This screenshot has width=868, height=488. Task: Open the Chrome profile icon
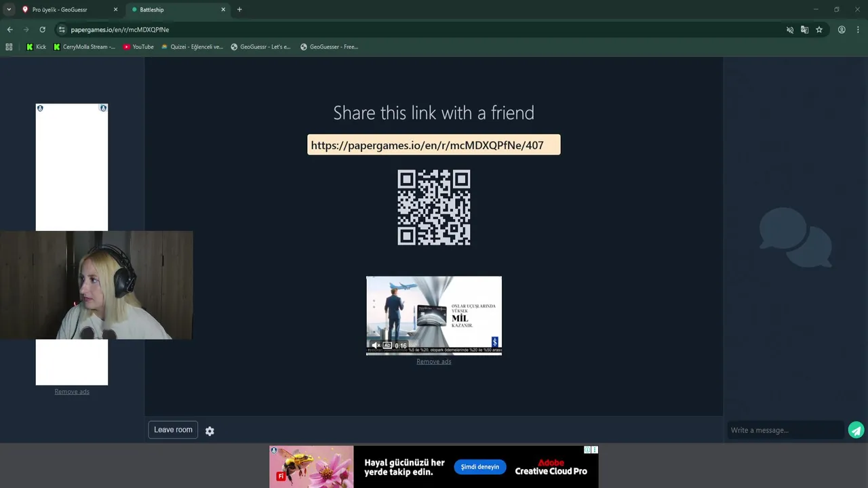pyautogui.click(x=842, y=30)
